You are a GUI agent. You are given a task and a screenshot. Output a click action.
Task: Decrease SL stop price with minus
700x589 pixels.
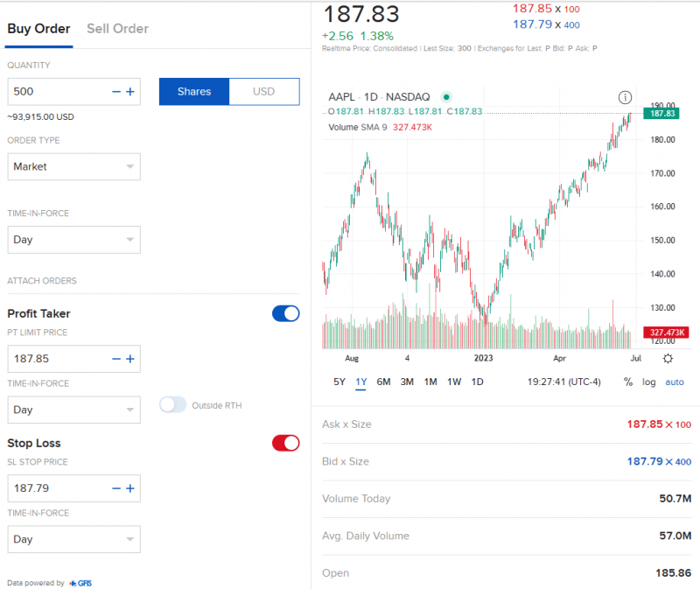116,488
